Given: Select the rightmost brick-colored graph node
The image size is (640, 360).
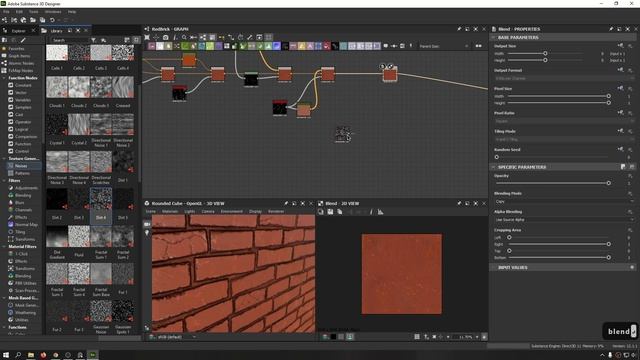Looking at the screenshot, I should coord(390,75).
